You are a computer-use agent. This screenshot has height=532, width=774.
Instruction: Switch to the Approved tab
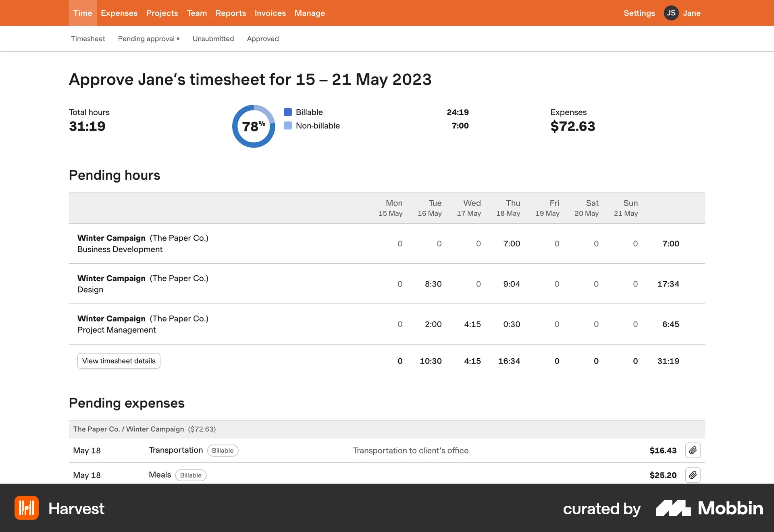click(x=263, y=39)
